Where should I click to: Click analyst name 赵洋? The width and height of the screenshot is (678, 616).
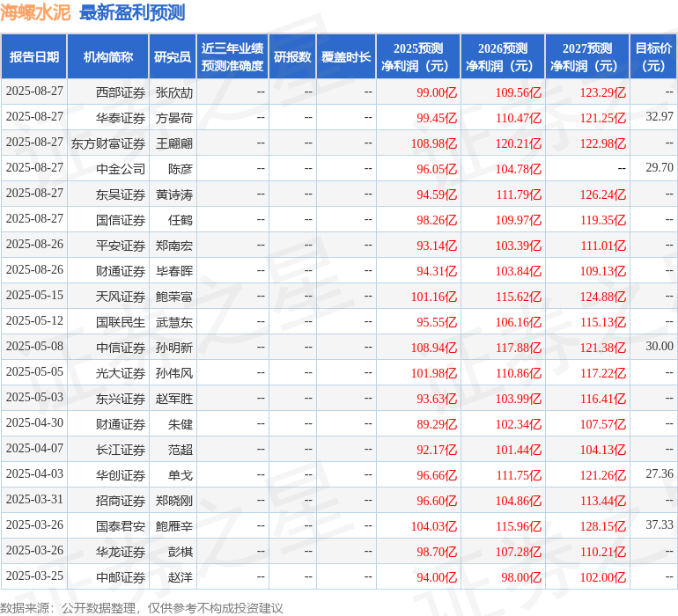point(181,577)
